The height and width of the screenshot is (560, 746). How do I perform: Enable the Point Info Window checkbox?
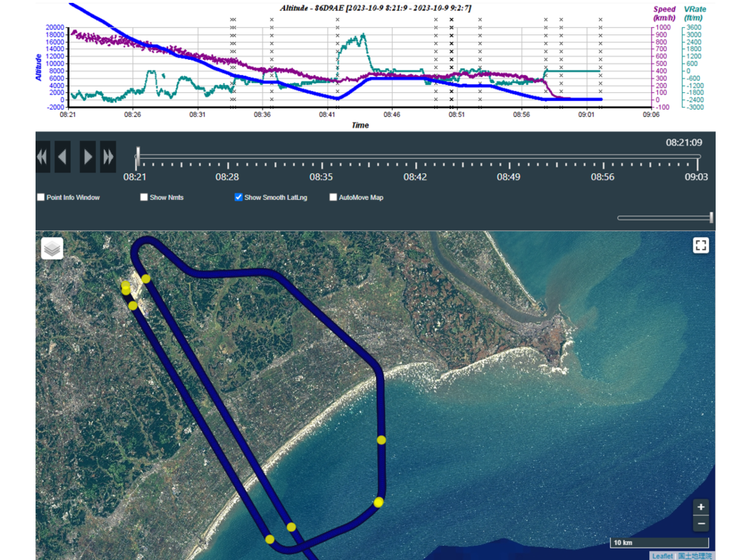41,197
